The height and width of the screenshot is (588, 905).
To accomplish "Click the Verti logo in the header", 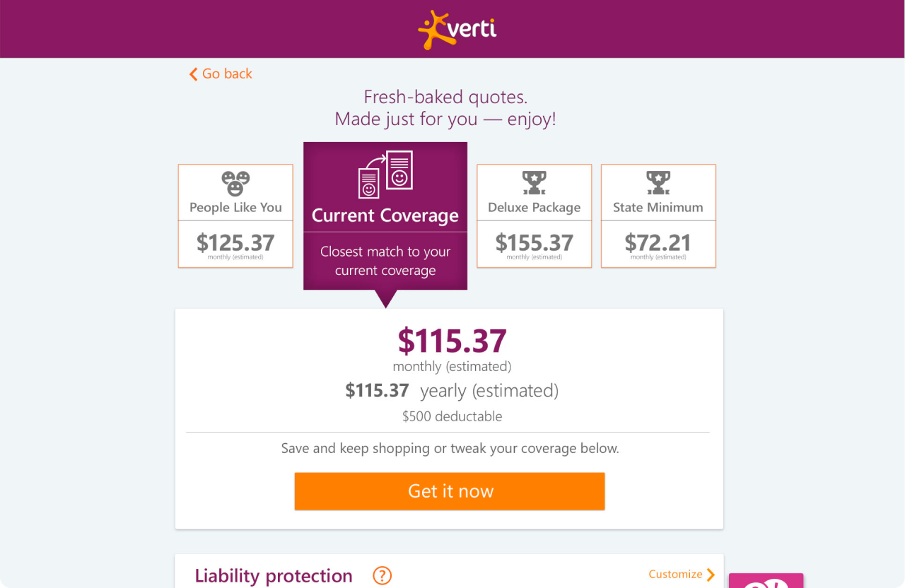I will pyautogui.click(x=457, y=30).
